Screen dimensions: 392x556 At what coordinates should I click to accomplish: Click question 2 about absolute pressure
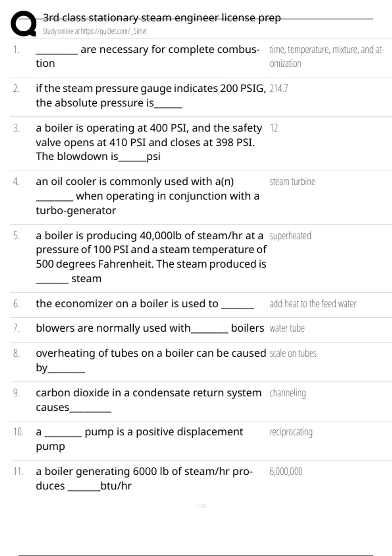click(150, 96)
